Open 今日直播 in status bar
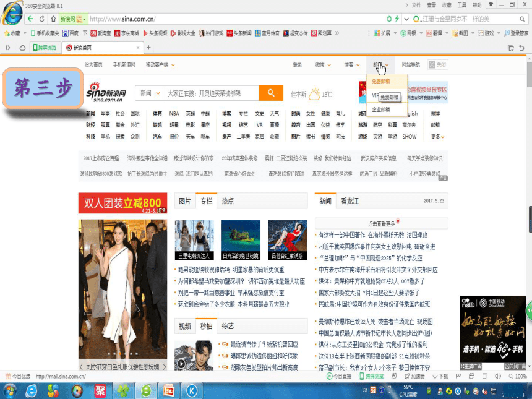 (x=339, y=376)
